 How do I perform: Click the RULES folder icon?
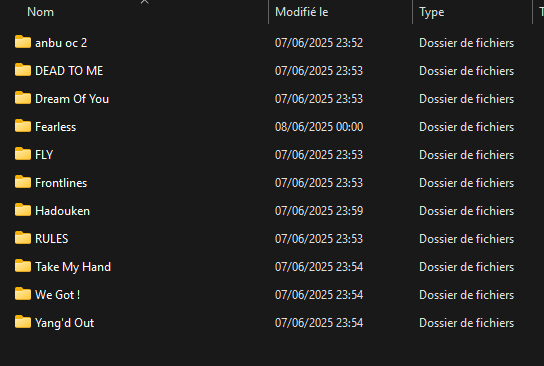23,238
